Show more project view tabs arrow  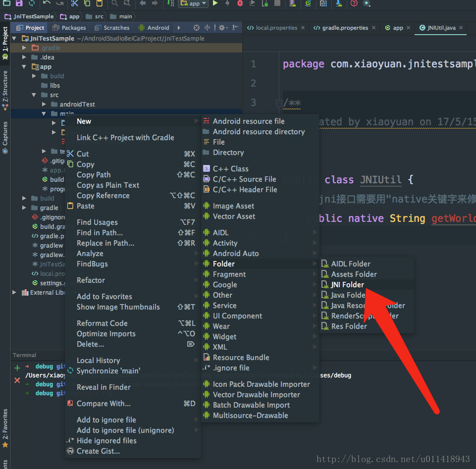[x=179, y=28]
